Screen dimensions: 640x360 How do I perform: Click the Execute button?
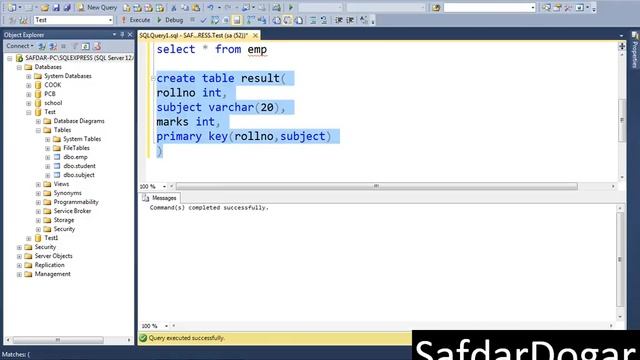click(136, 20)
